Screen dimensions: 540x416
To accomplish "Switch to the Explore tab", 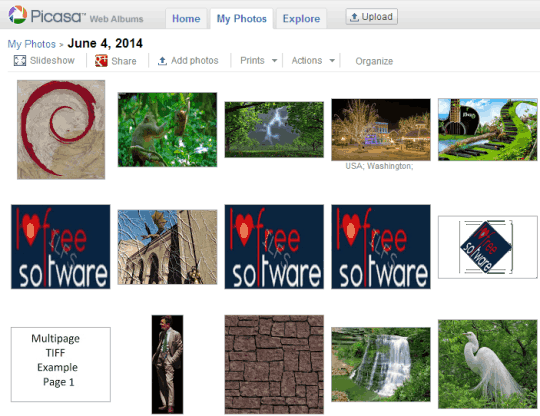I will coord(301,19).
